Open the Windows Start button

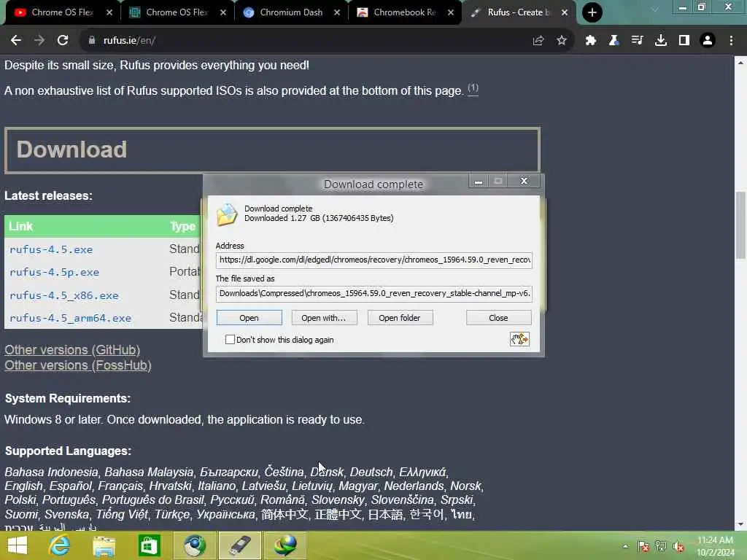(18, 545)
